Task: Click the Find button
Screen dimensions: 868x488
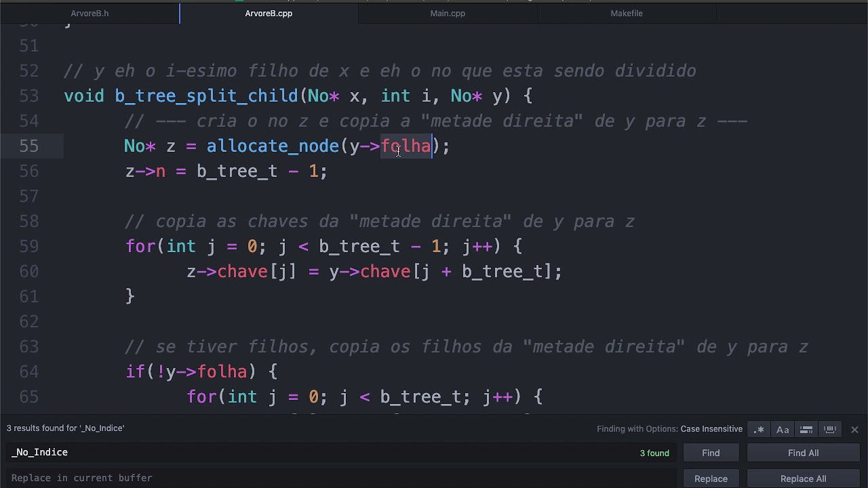Action: [x=711, y=453]
